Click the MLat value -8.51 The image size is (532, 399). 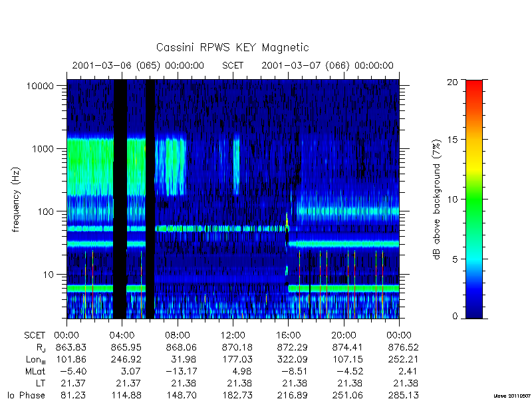point(295,372)
